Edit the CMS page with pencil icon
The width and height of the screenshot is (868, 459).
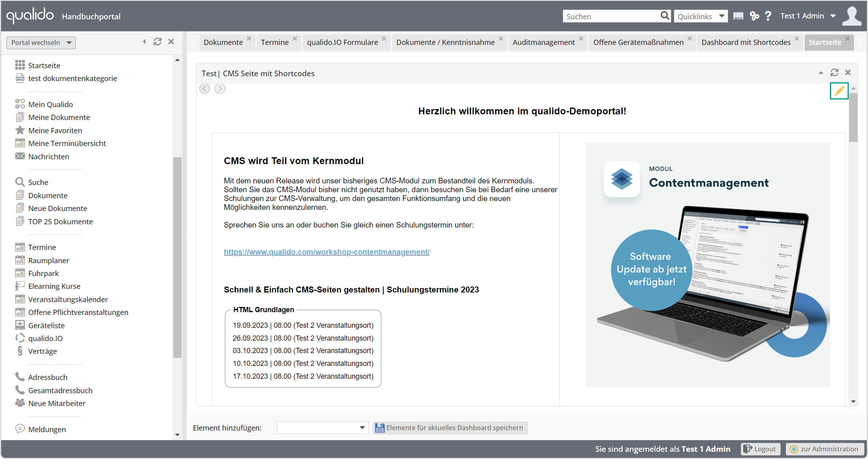pos(839,91)
